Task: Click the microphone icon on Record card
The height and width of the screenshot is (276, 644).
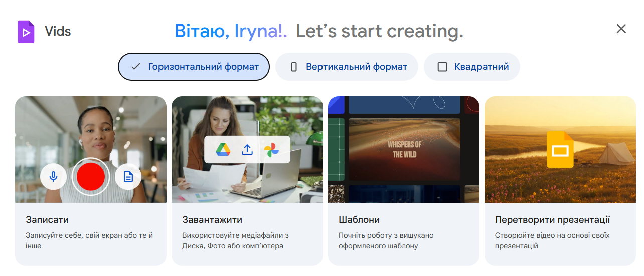Action: 53,176
